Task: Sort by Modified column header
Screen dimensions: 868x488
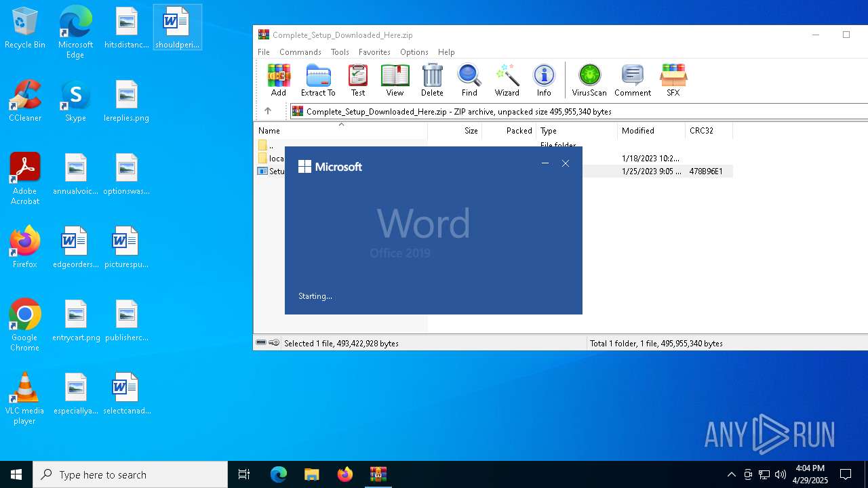Action: point(651,131)
